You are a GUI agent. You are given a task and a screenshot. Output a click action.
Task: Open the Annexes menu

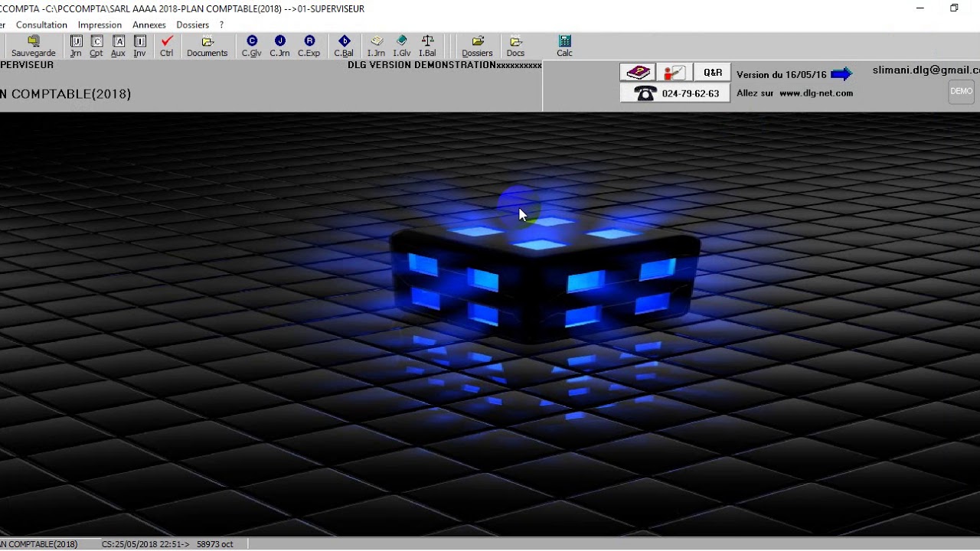pos(149,24)
